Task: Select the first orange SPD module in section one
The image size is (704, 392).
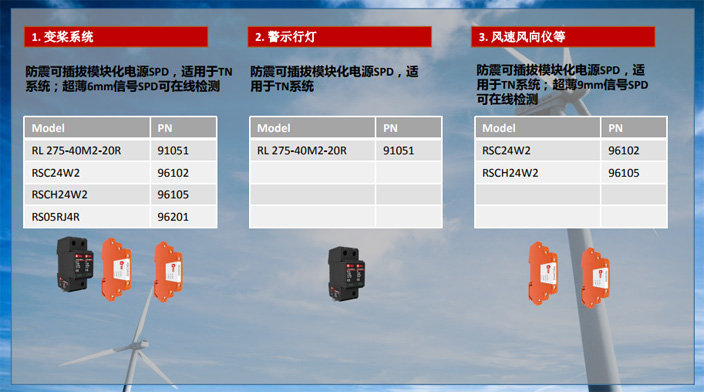Action: (116, 269)
